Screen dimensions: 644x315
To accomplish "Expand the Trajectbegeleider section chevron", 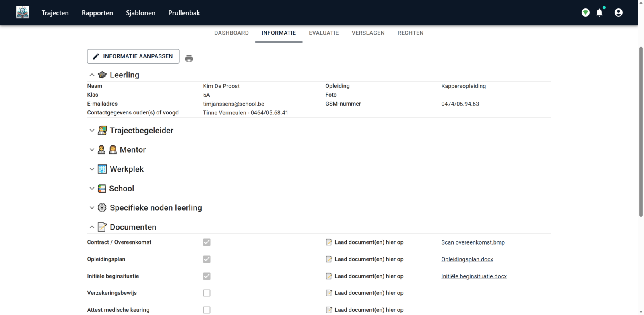I will point(92,131).
